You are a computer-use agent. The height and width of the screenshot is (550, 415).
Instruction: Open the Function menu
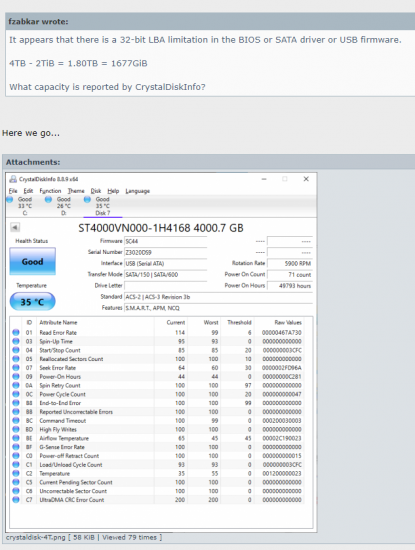coord(50,191)
